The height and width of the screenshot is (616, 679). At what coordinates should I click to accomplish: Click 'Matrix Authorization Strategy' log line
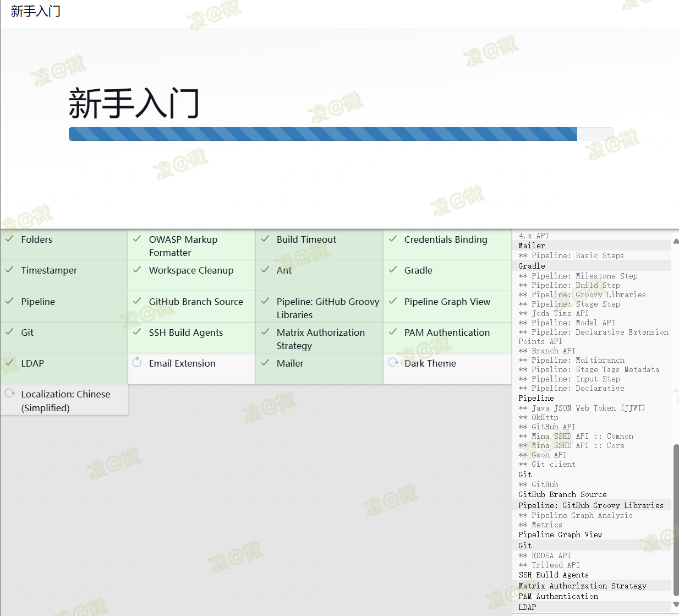coord(582,586)
